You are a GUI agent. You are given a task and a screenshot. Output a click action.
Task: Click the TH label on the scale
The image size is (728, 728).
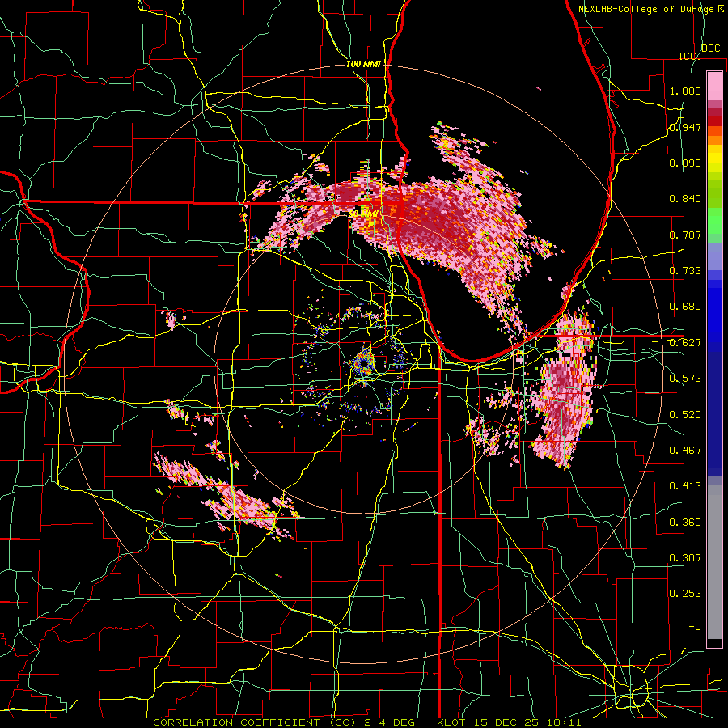pyautogui.click(x=695, y=630)
